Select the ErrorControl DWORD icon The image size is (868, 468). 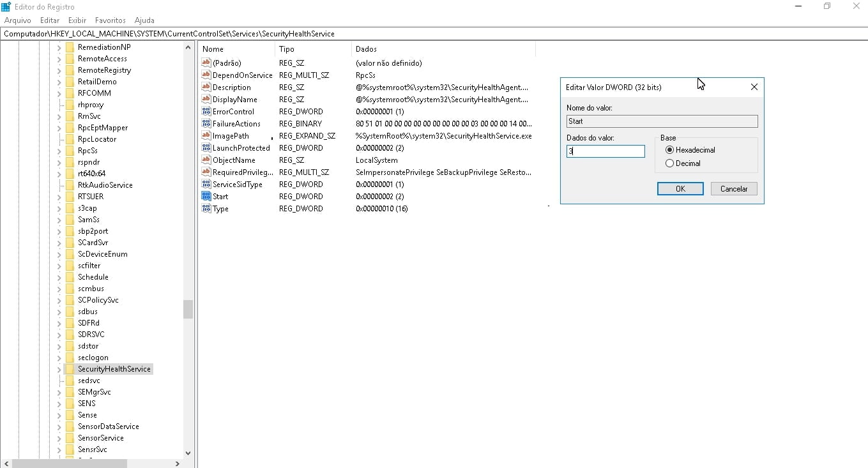206,111
